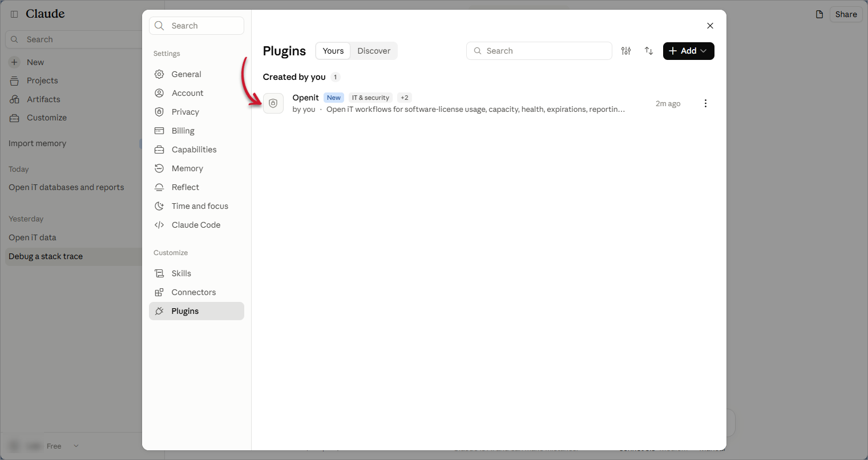Viewport: 868px width, 460px height.
Task: Go to Account settings
Action: [x=196, y=93]
